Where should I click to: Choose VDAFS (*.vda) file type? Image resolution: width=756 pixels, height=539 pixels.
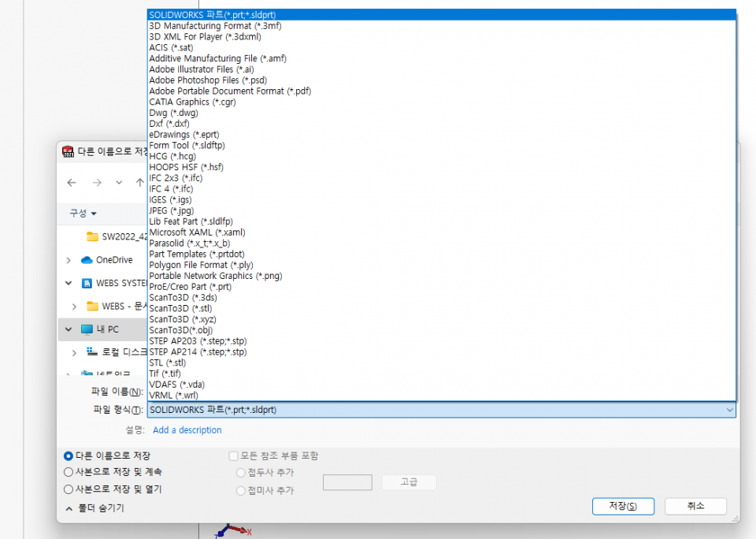pos(442,385)
